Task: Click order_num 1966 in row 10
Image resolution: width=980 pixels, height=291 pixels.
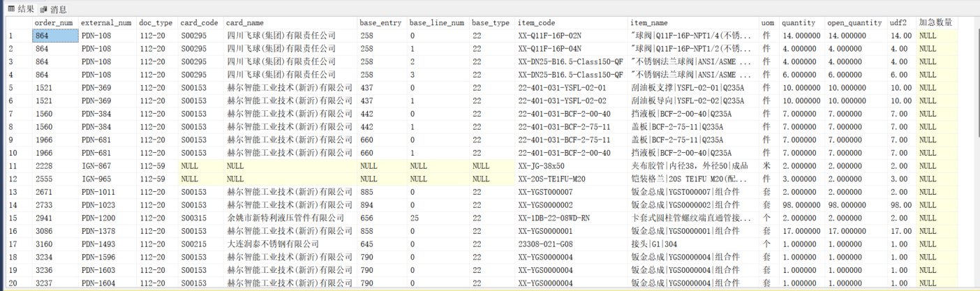Action: coord(43,153)
